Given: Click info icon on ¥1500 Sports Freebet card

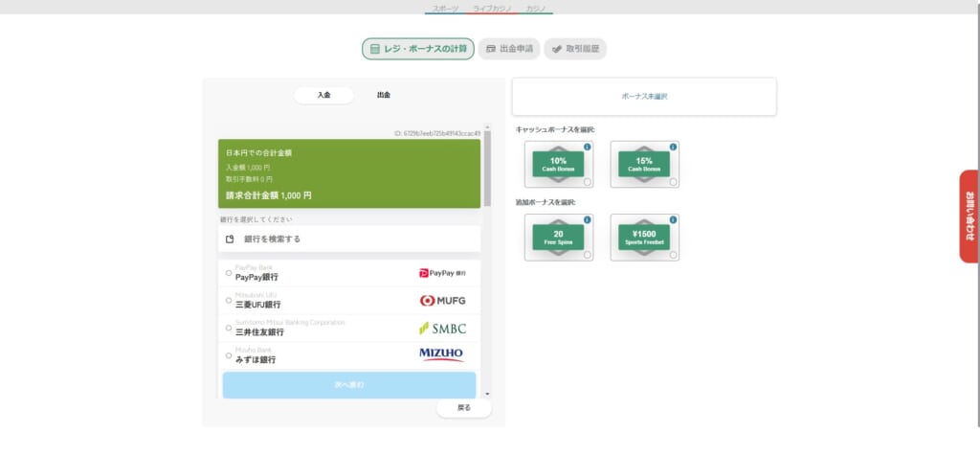Looking at the screenshot, I should 673,220.
